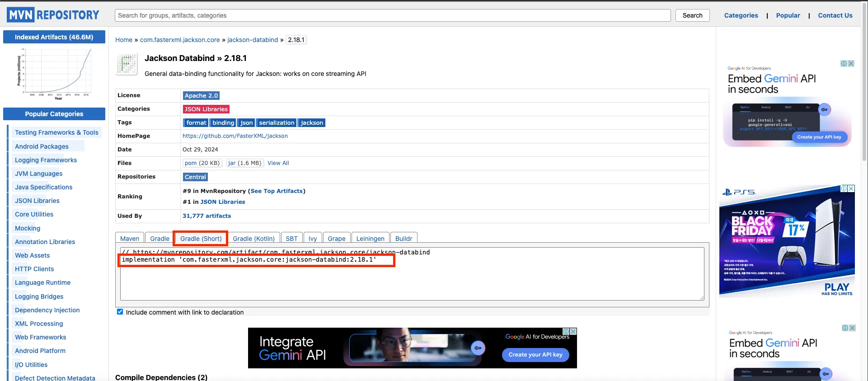Open JVM Languages category

(38, 174)
